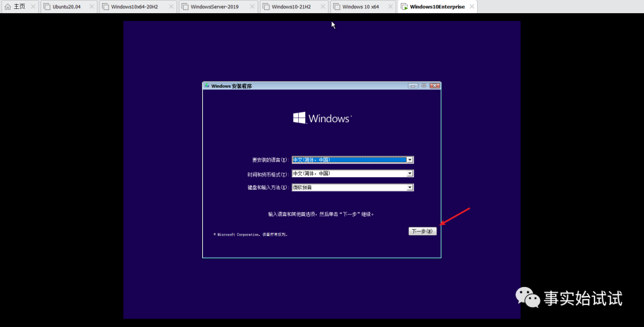Close the Windows10-21H2 tab
Screen dimensions: 644x327
pyautogui.click(x=323, y=7)
